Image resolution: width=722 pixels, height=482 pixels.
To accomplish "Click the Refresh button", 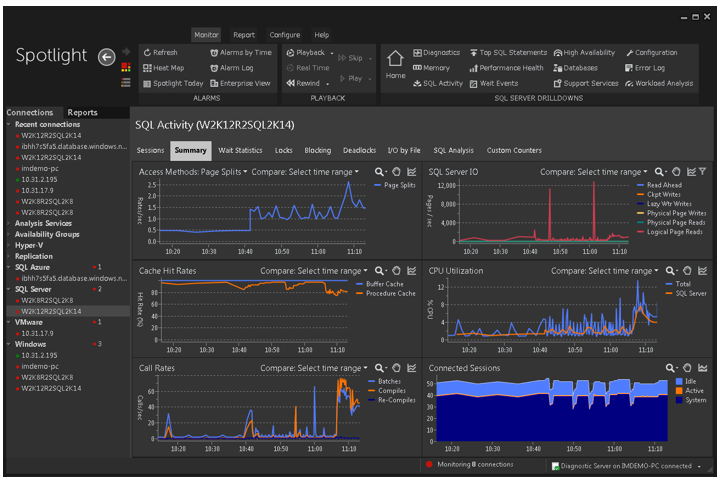I will click(x=160, y=52).
